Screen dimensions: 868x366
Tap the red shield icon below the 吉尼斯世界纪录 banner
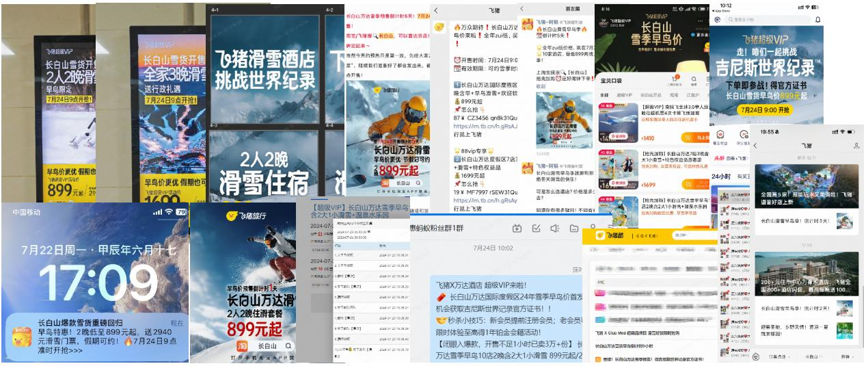click(x=720, y=135)
